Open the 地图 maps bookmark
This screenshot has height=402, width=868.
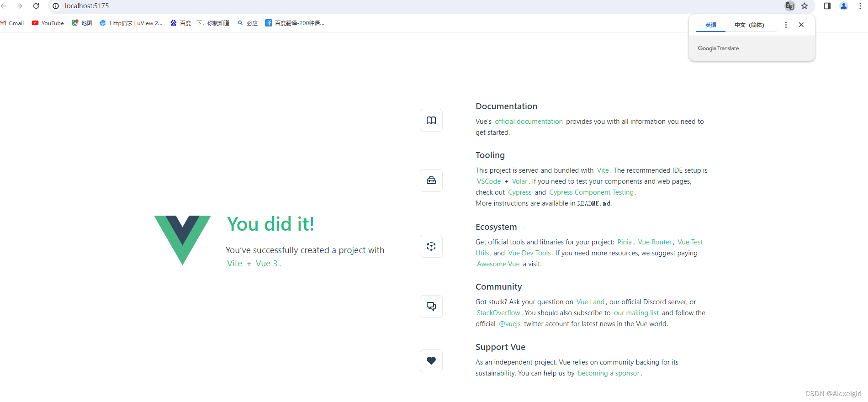click(x=82, y=23)
